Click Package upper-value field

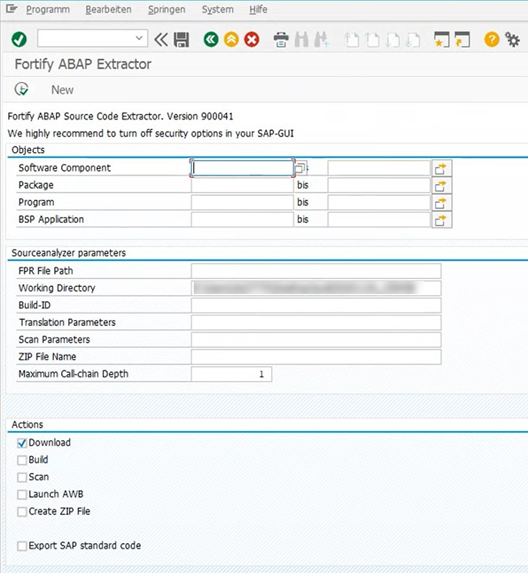[x=379, y=185]
